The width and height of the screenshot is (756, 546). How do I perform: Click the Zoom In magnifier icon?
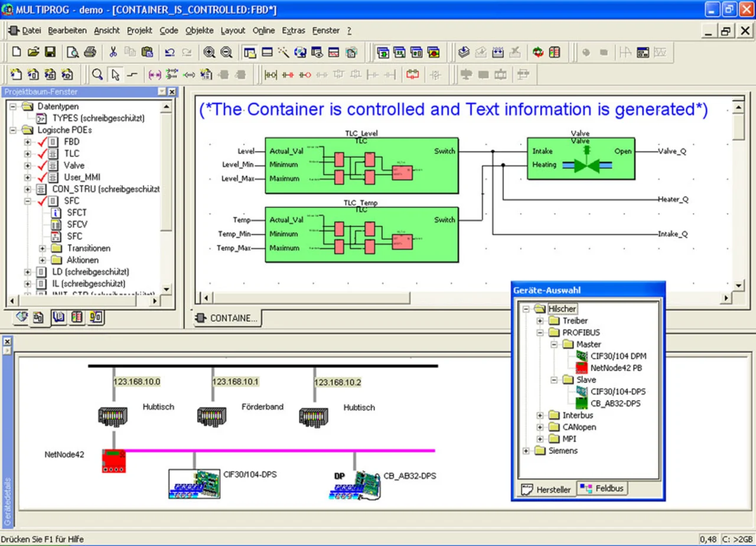click(209, 52)
